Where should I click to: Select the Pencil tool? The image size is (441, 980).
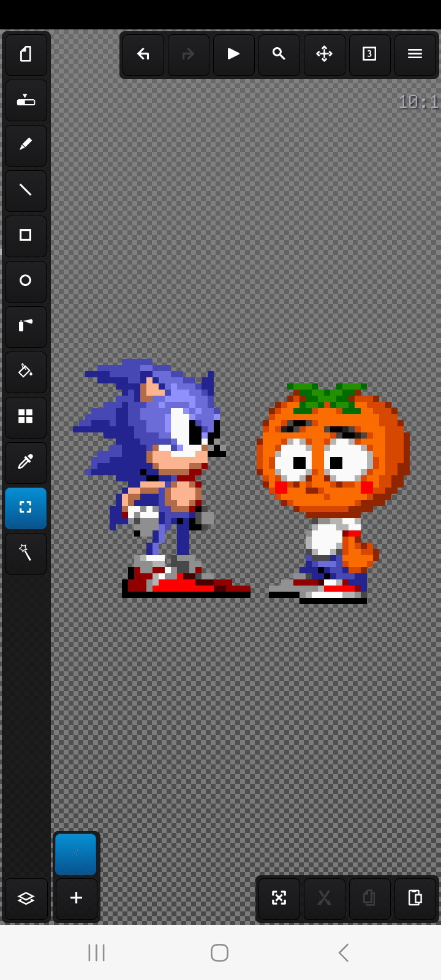[x=26, y=145]
